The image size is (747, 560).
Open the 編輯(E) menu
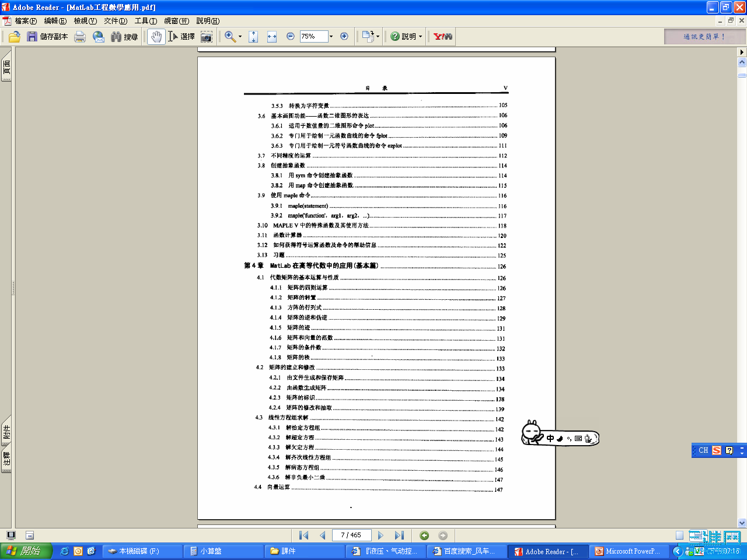click(55, 21)
